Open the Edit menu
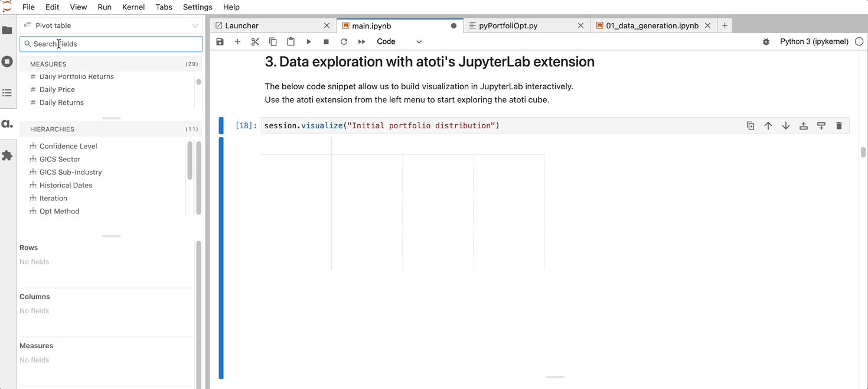Screen dimensions: 868x389 52,7
